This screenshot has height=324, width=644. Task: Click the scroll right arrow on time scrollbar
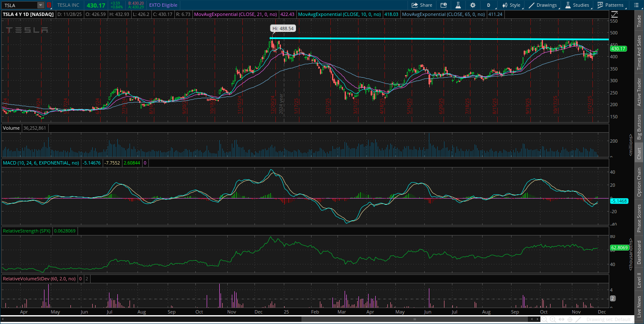(538, 319)
